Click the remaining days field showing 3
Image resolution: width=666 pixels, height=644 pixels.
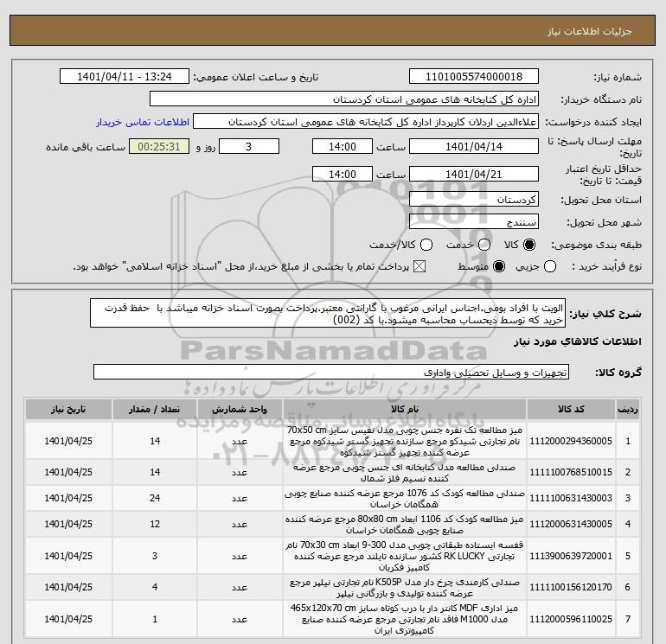(x=249, y=146)
